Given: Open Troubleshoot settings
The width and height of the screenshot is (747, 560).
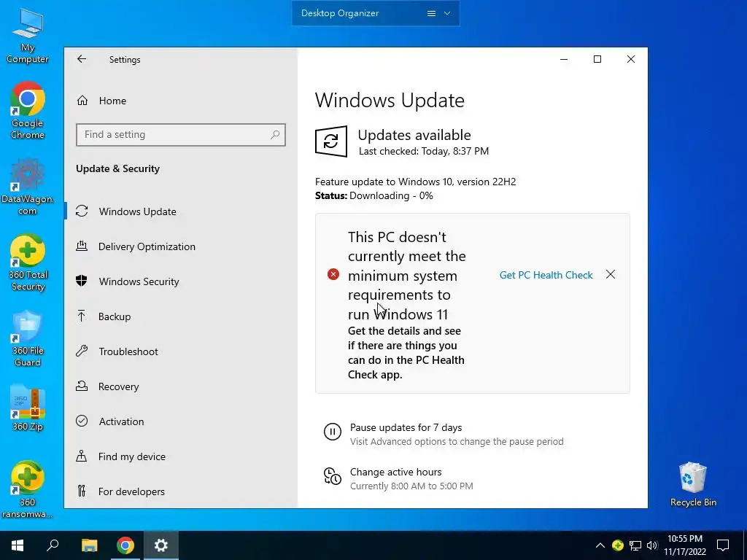Looking at the screenshot, I should [x=181, y=351].
